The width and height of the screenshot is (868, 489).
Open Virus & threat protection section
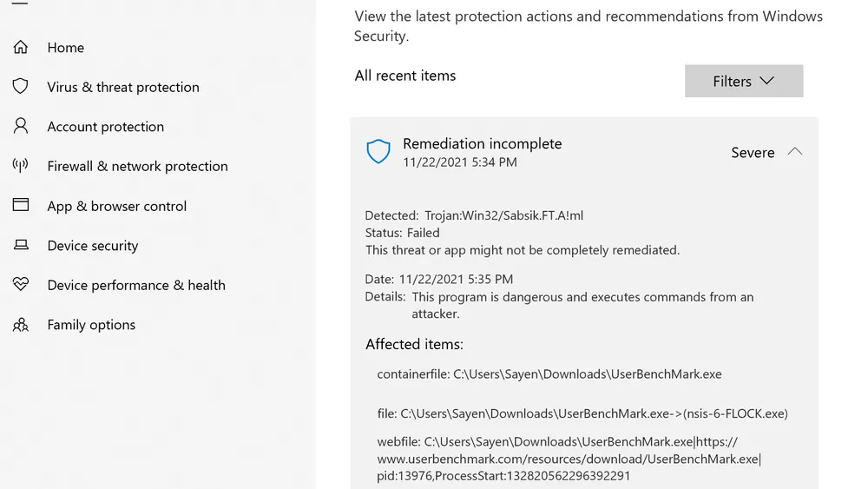pos(123,87)
